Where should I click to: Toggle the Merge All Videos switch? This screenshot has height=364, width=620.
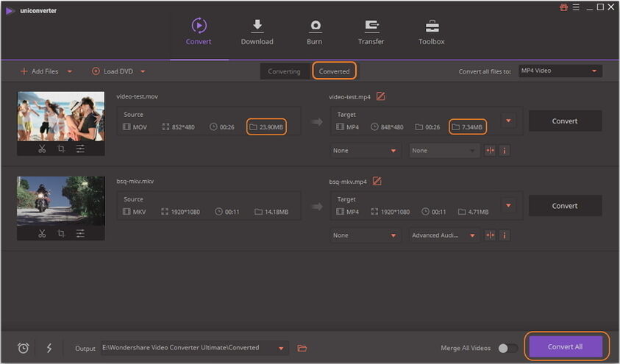point(507,348)
